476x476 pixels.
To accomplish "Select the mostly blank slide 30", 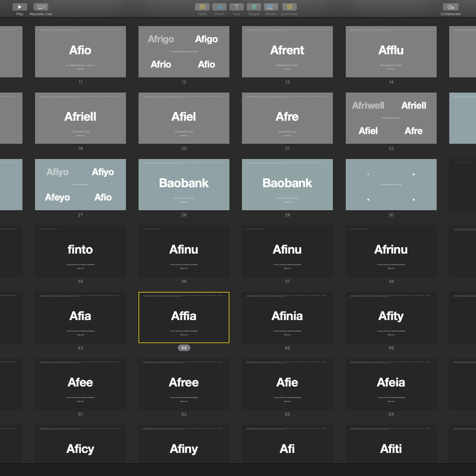I will pos(391,185).
